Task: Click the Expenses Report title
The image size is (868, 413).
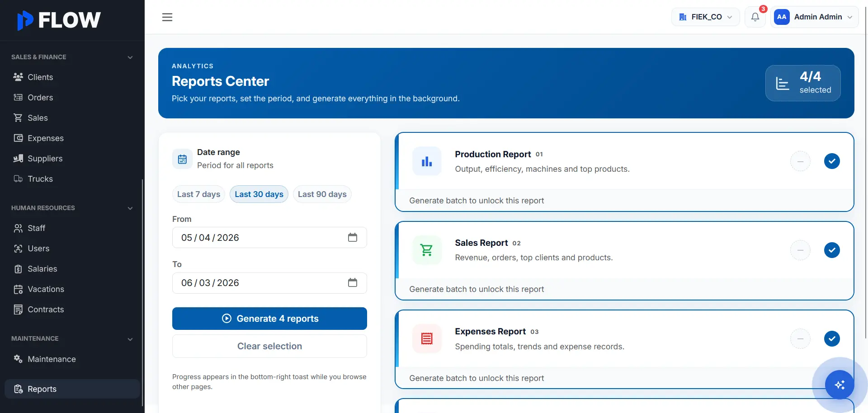Action: point(490,331)
